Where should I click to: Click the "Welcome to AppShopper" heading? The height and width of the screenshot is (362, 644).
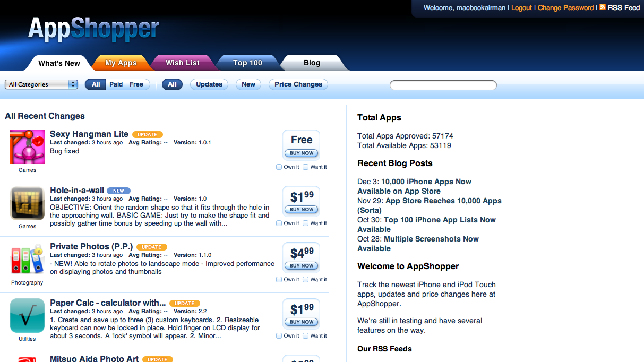point(408,266)
